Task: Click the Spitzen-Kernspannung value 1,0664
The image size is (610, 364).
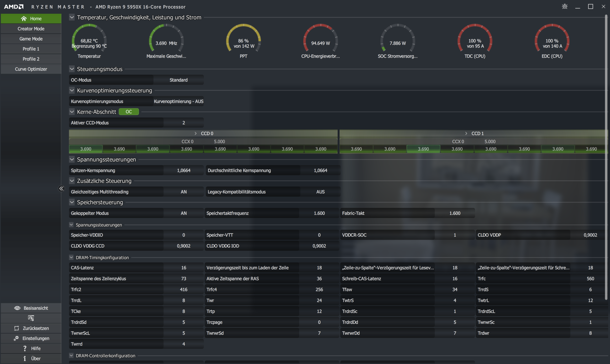Action: (x=184, y=171)
